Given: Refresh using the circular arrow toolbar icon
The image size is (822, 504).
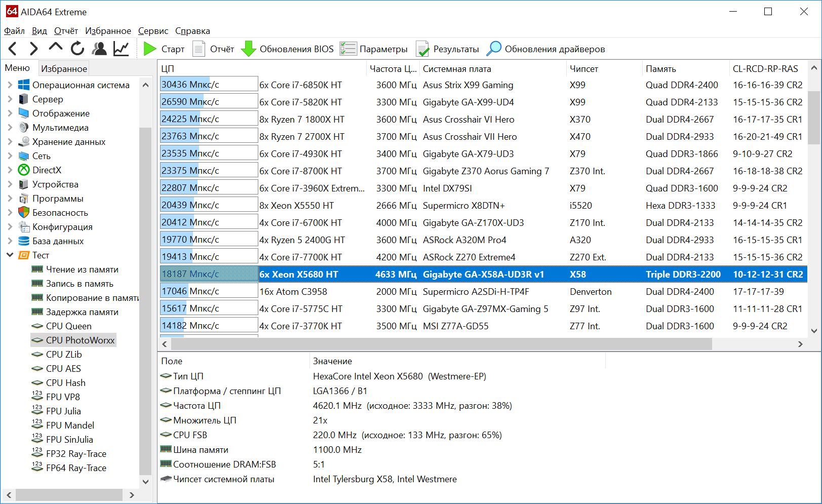Looking at the screenshot, I should click(x=77, y=49).
